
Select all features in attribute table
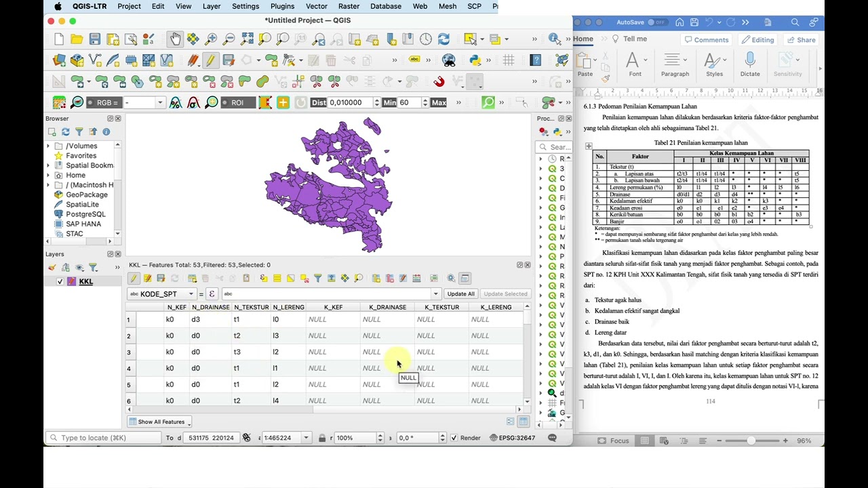[277, 279]
